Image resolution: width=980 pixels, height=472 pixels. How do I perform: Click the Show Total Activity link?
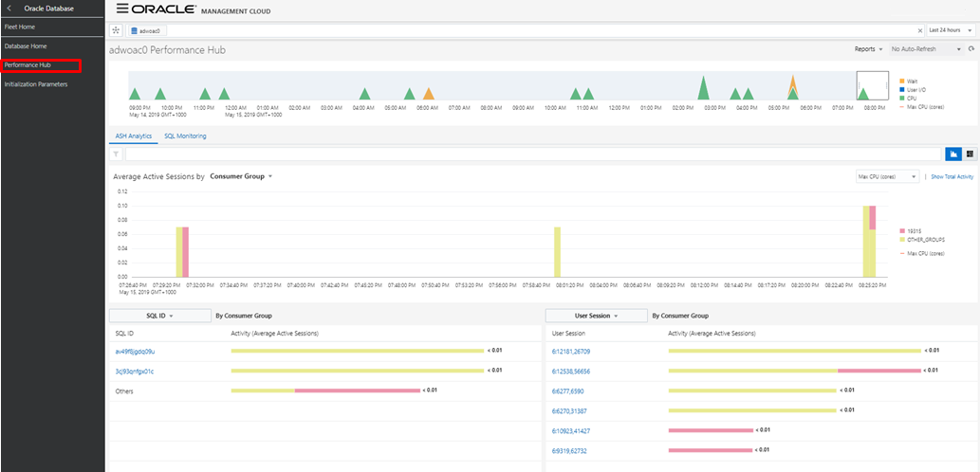pos(952,176)
